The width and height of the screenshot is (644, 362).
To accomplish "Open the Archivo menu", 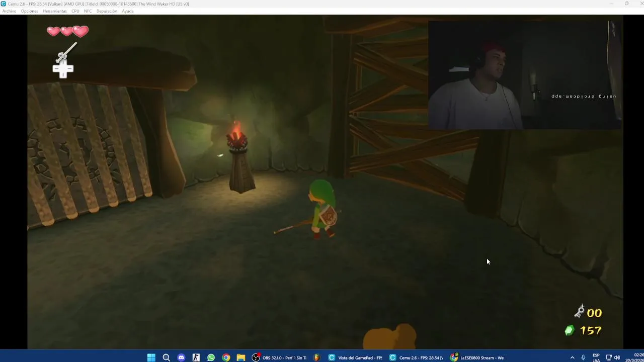I will (9, 11).
